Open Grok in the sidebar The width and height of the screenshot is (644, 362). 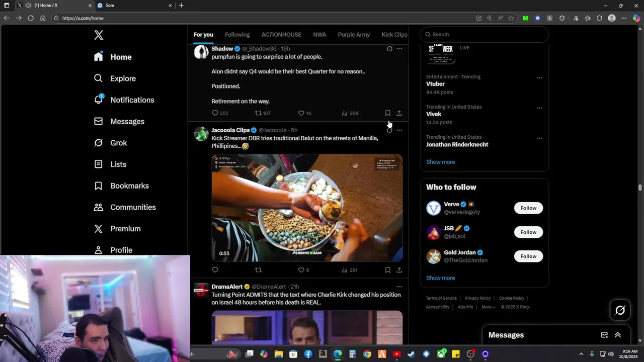point(110,143)
